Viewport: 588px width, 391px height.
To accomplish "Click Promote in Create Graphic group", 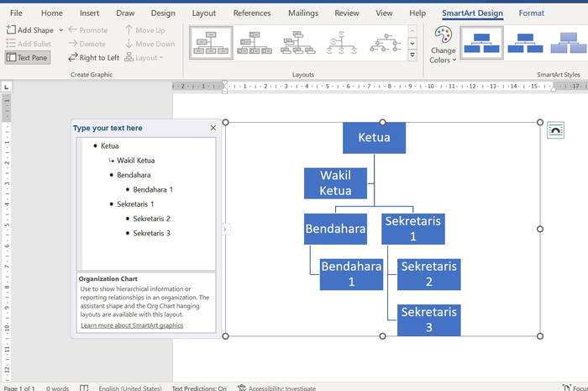I will pos(87,30).
